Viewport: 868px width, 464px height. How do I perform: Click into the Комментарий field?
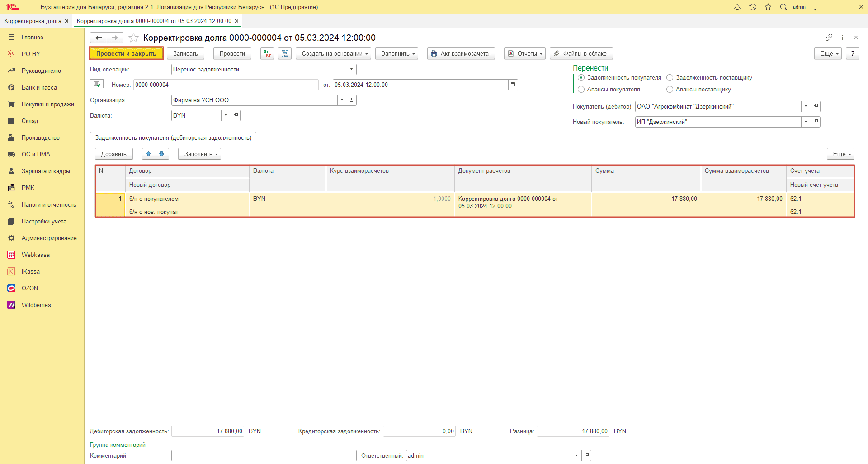pos(264,455)
